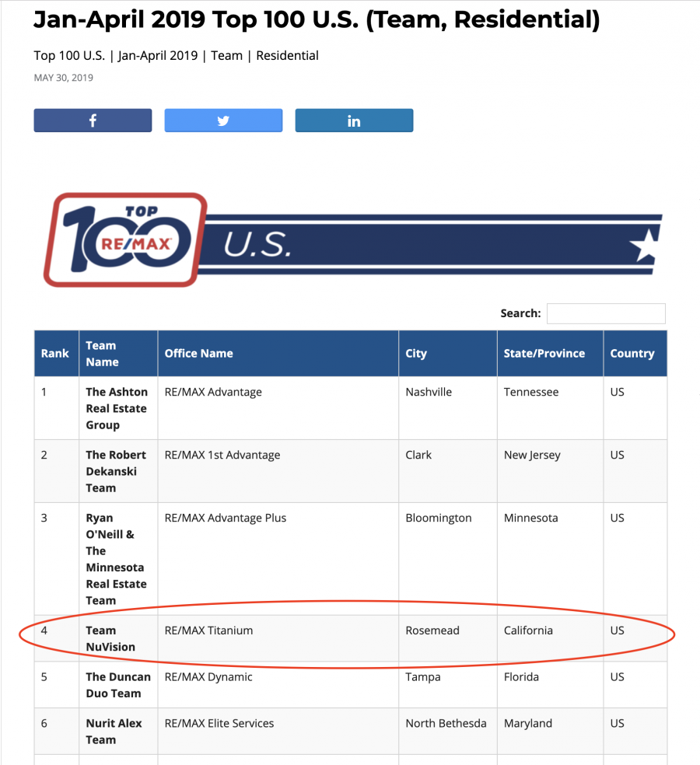Share the article on LinkedIn
This screenshot has width=700, height=765.
[x=354, y=121]
